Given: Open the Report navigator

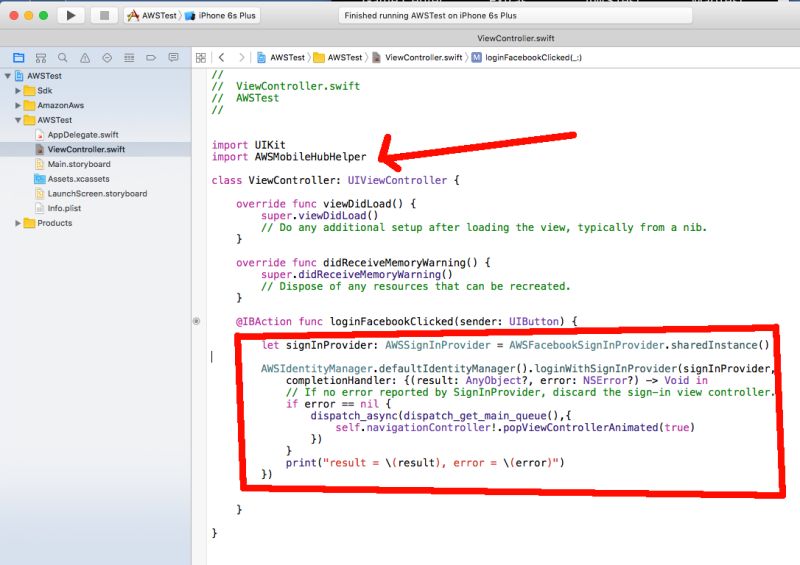Looking at the screenshot, I should coord(173,58).
